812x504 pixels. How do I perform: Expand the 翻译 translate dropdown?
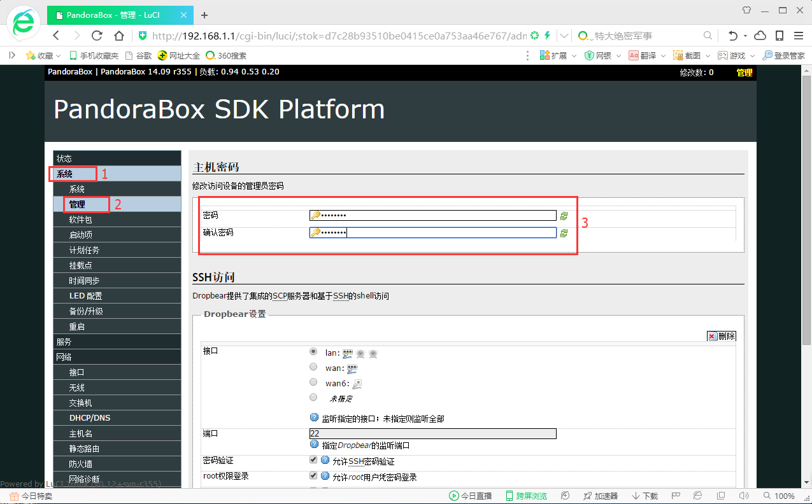pyautogui.click(x=662, y=56)
